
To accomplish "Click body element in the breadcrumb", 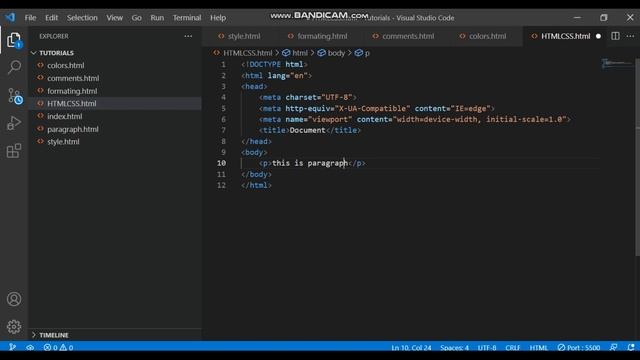I will (336, 53).
